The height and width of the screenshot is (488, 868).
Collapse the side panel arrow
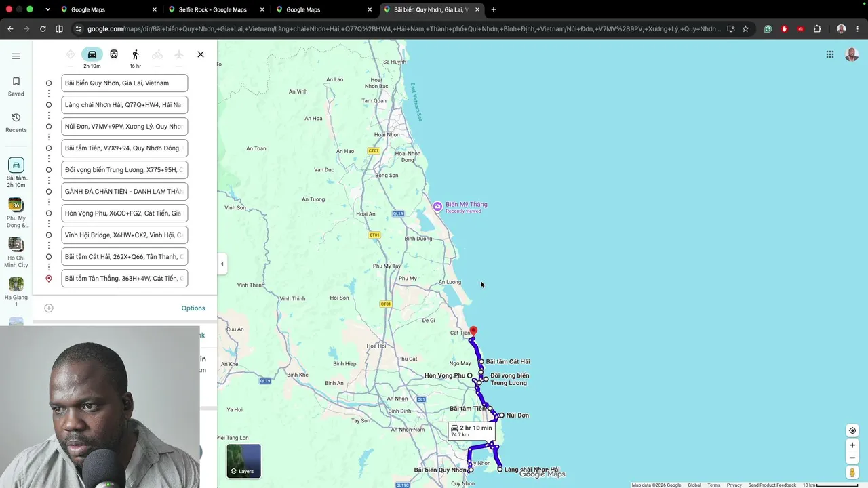(222, 264)
